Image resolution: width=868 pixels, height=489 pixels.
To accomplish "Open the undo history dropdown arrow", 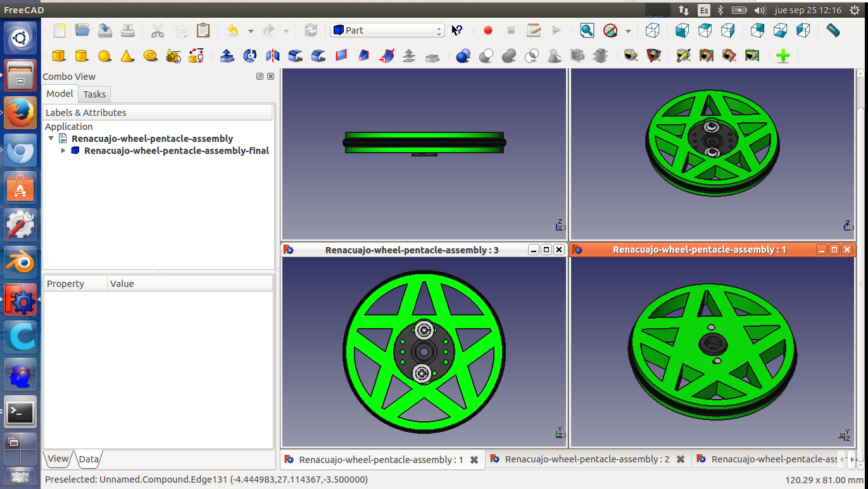I will pos(251,31).
